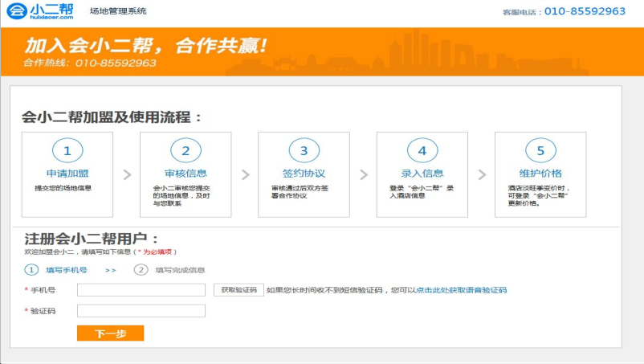Viewport: 644px width, 364px height.
Task: Open the 点击此处获取语音验证码 link
Action: pos(461,290)
